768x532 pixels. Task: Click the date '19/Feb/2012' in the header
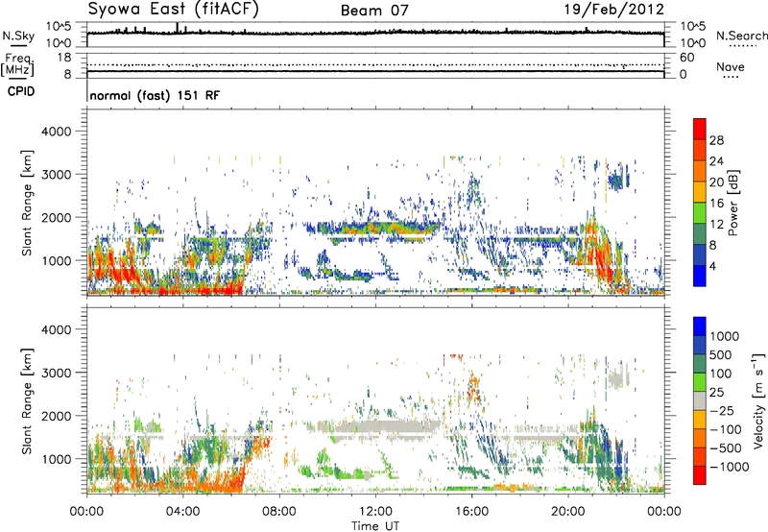(x=613, y=10)
